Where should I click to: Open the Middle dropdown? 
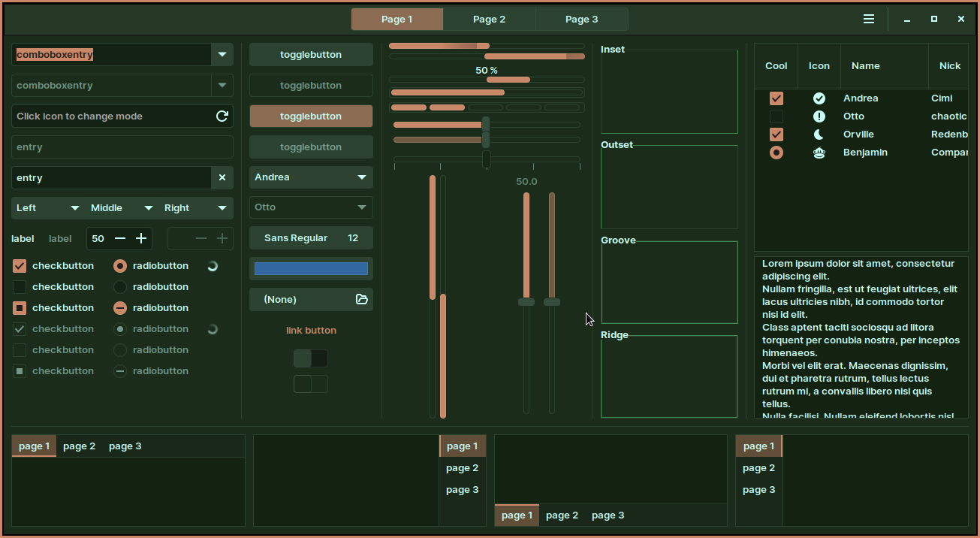(x=122, y=208)
